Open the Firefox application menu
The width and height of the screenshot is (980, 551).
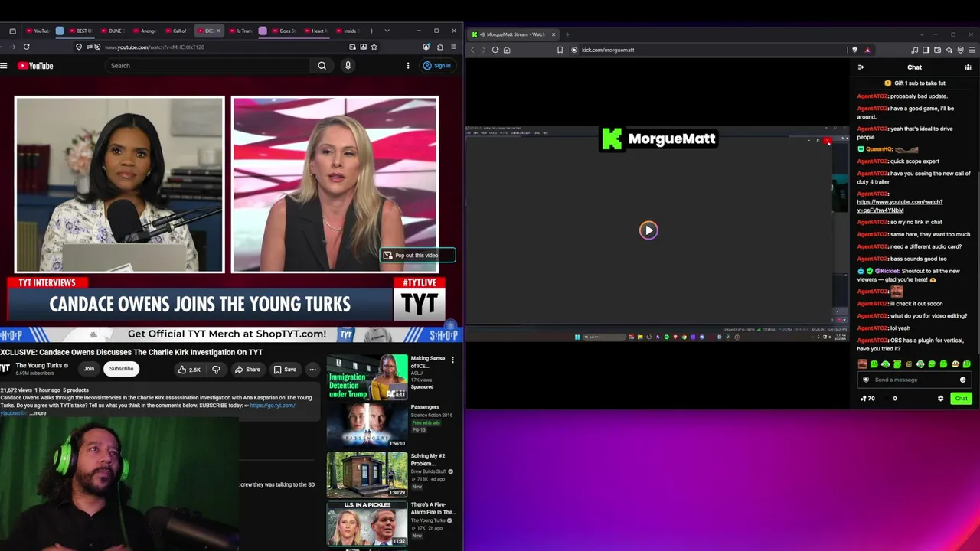click(x=454, y=47)
